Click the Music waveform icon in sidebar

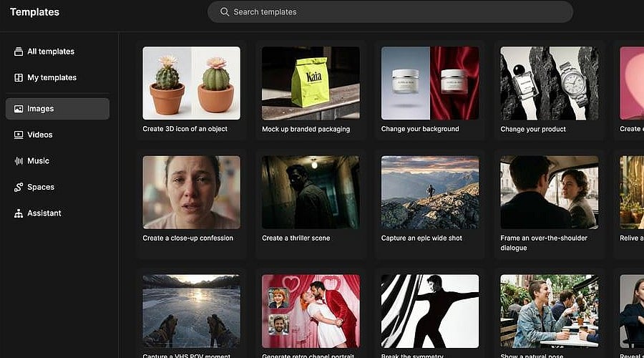[19, 161]
